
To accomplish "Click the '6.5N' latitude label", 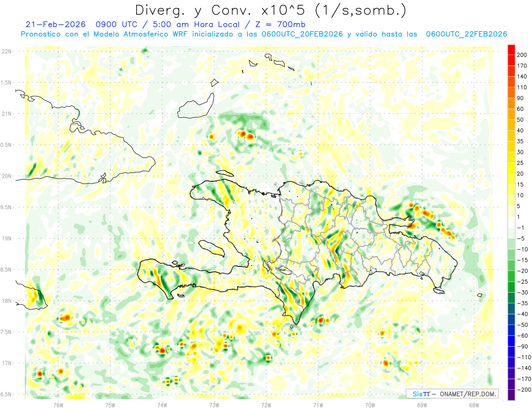I will pos(7,394).
